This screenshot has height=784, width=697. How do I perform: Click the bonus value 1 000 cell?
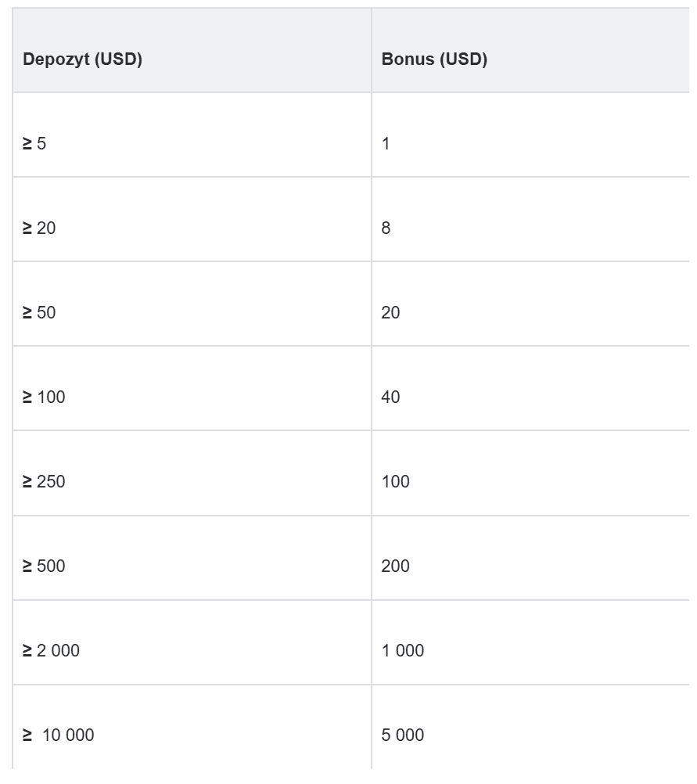click(403, 651)
